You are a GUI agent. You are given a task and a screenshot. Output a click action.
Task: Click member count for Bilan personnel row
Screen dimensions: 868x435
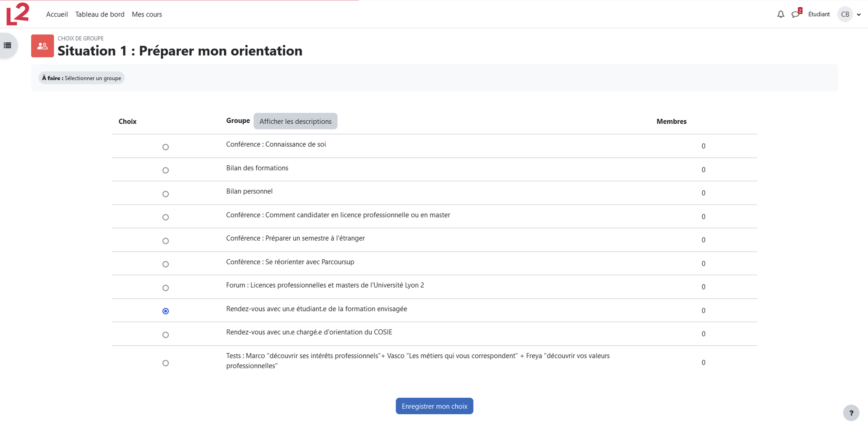[x=703, y=193]
